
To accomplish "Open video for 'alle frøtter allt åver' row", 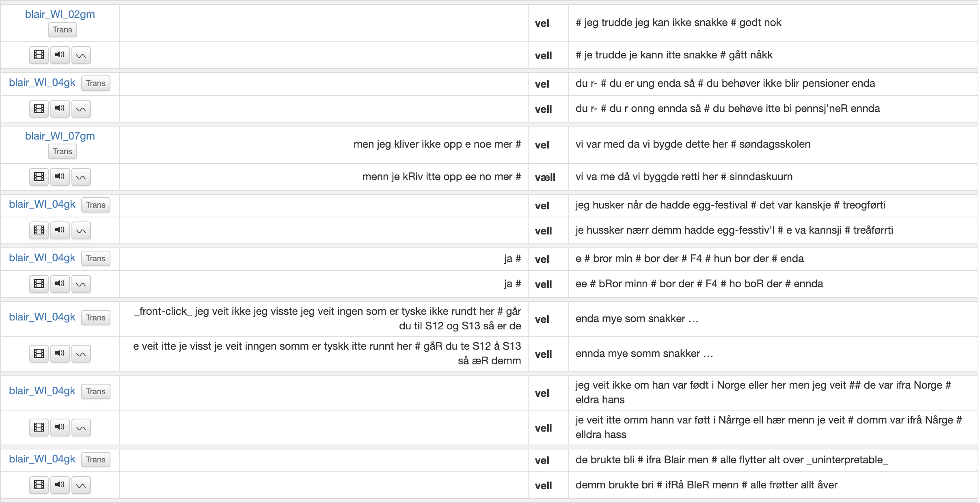I will click(39, 485).
